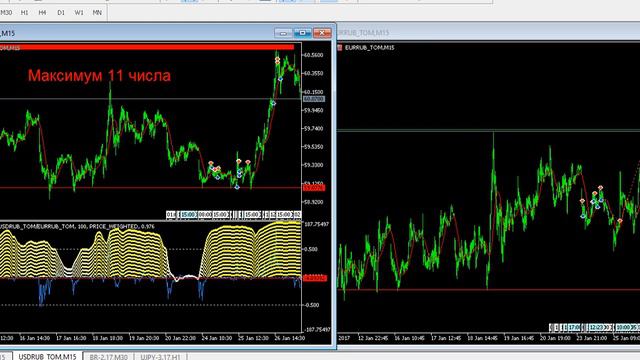This screenshot has height=360, width=640.
Task: Switch chart timeframe to H4
Action: (x=42, y=13)
